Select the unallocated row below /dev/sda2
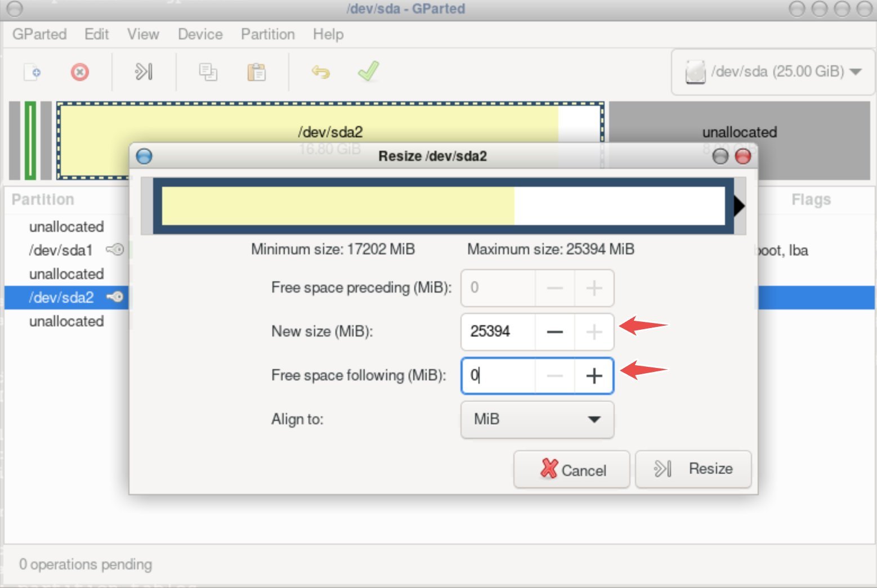The image size is (877, 588). click(66, 321)
